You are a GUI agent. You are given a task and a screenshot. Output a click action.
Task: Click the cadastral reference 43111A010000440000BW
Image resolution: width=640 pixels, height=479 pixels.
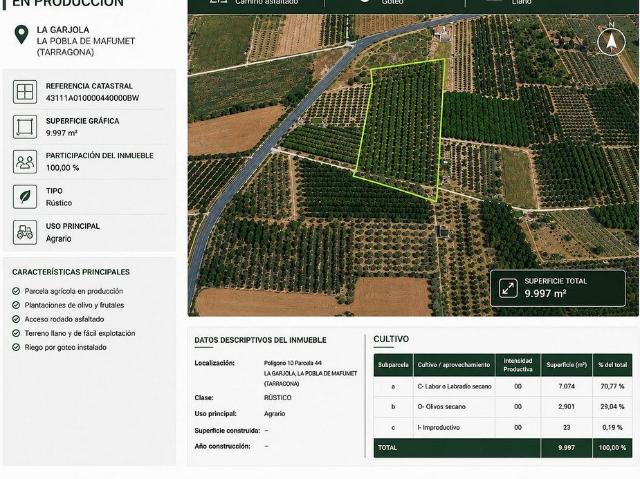[x=92, y=98]
